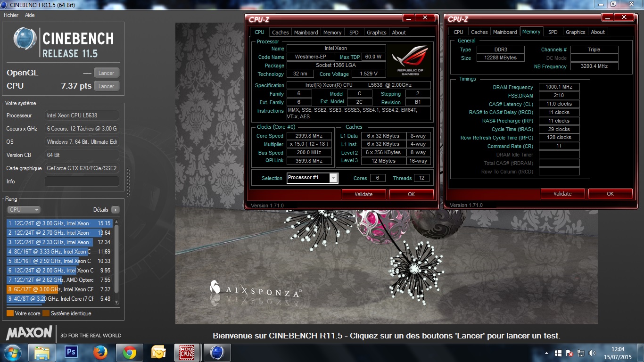
Task: Switch to Mainboard tab in left CPU-Z
Action: (306, 33)
